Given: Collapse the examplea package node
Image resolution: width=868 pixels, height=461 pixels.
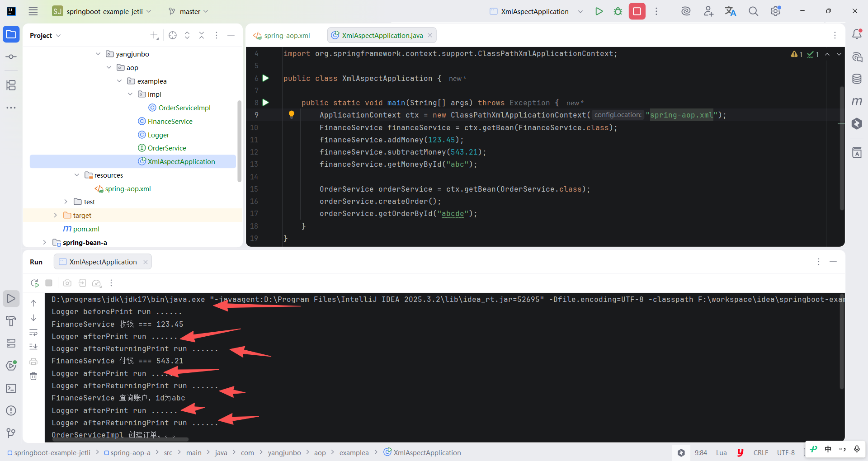Looking at the screenshot, I should coord(119,81).
